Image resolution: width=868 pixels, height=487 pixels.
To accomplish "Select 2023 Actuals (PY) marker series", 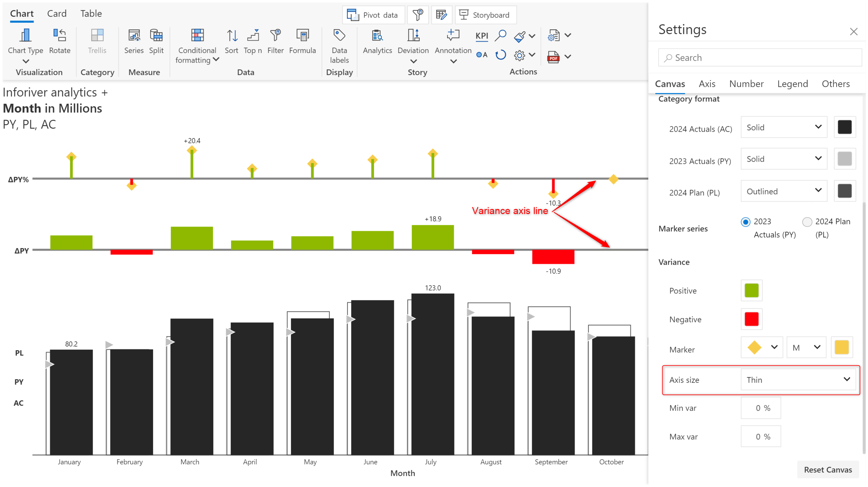I will click(x=745, y=222).
